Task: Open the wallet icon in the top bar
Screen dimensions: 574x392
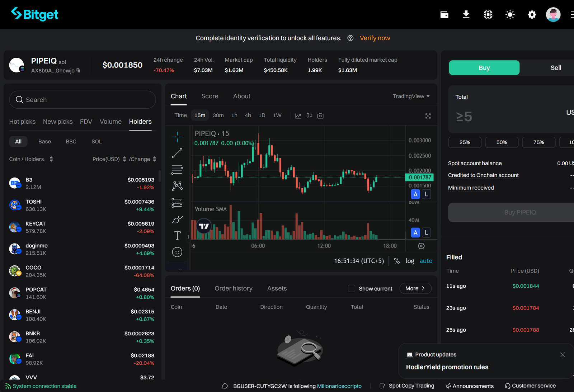Action: pos(444,14)
